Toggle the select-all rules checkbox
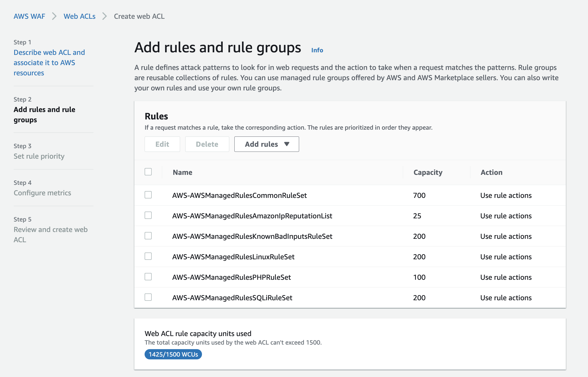This screenshot has width=588, height=377. pyautogui.click(x=148, y=172)
